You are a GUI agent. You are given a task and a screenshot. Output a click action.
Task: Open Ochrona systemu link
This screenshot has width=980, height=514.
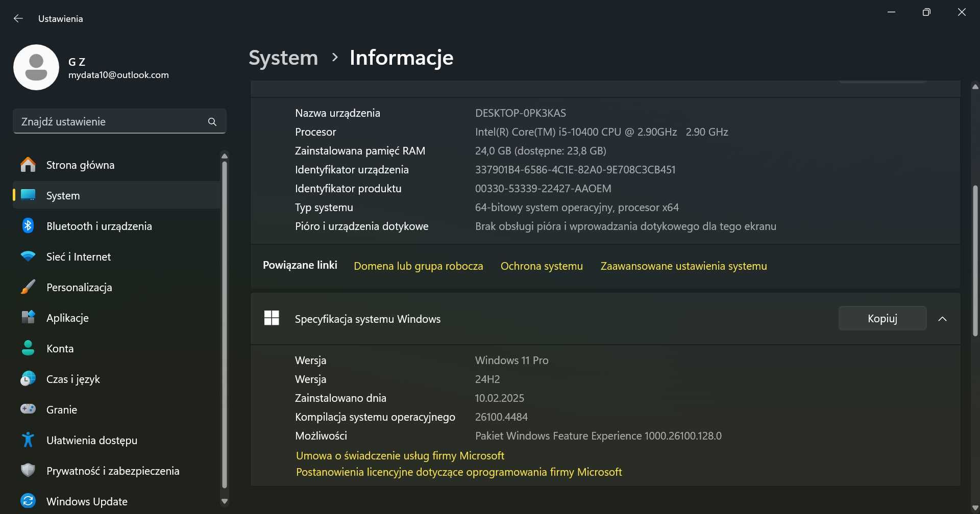pos(542,266)
